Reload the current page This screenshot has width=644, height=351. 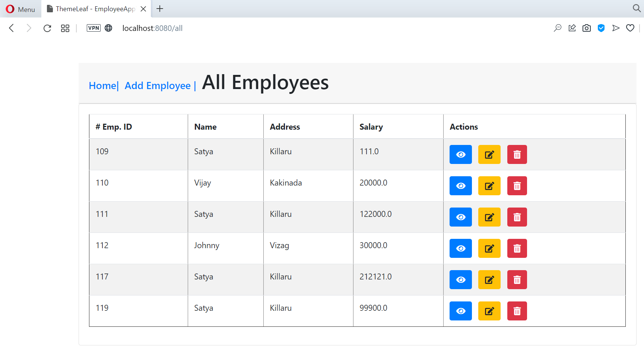point(47,28)
